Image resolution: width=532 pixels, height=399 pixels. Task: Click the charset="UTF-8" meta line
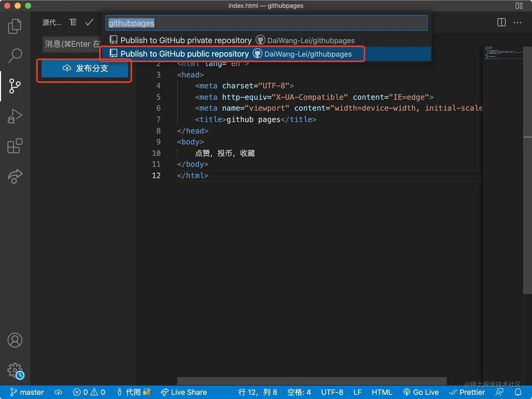click(245, 86)
